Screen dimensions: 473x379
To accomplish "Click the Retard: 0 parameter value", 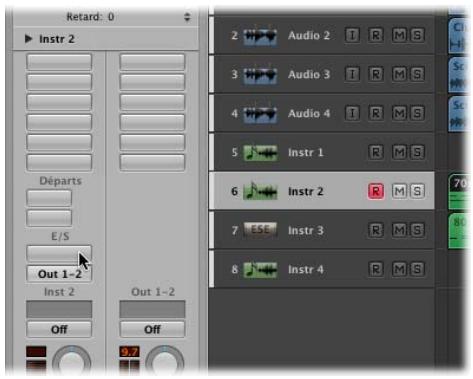I will [90, 17].
